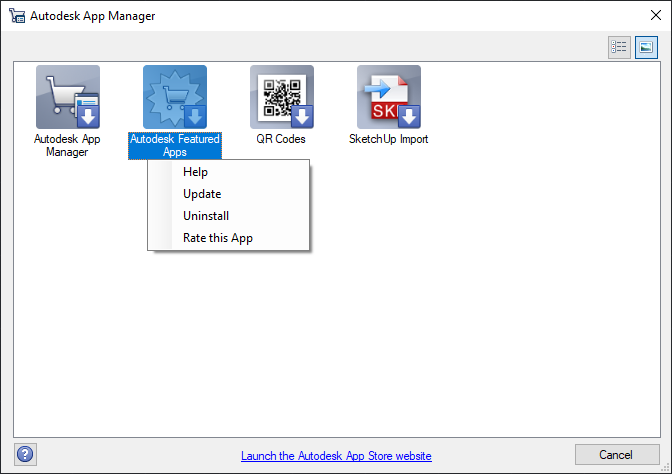Select the QR Codes app icon

pyautogui.click(x=282, y=97)
